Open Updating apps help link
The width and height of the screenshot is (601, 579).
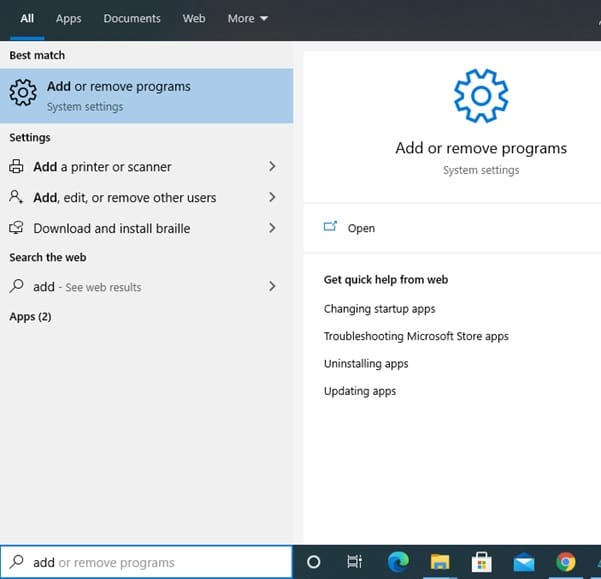coord(360,391)
